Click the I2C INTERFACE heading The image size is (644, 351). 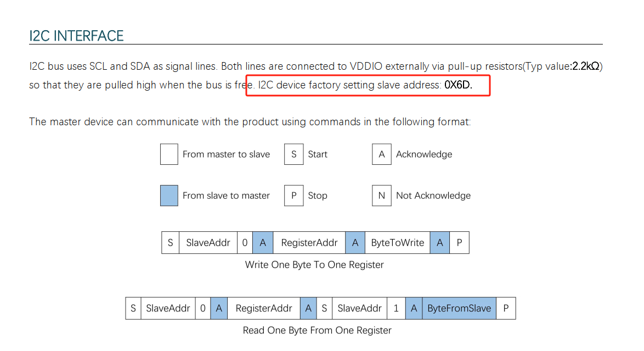coord(76,36)
